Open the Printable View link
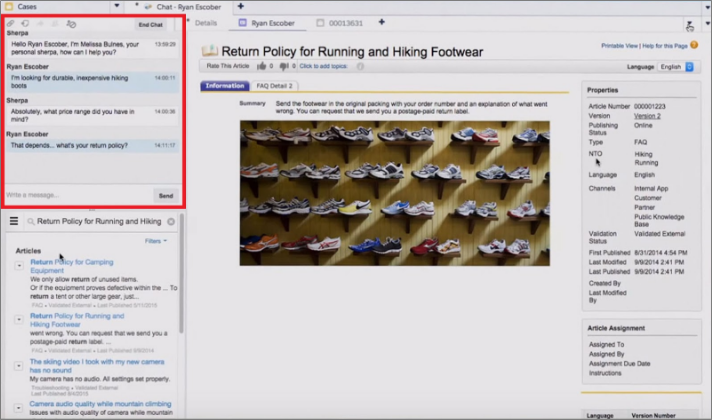712x420 pixels. (x=619, y=46)
